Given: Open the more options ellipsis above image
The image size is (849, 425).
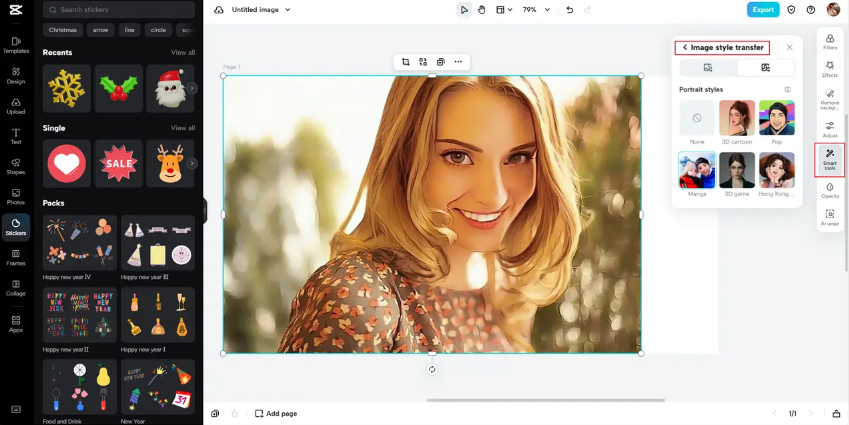Looking at the screenshot, I should [458, 62].
